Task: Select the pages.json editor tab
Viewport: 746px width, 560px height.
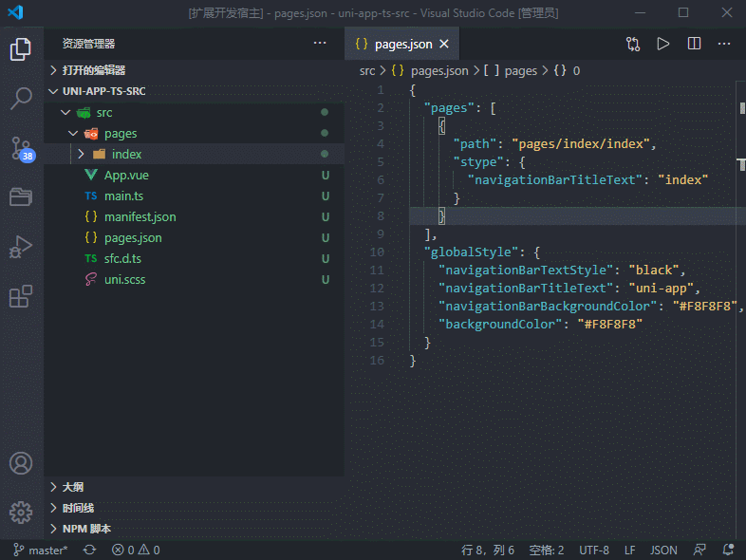Action: pos(402,44)
